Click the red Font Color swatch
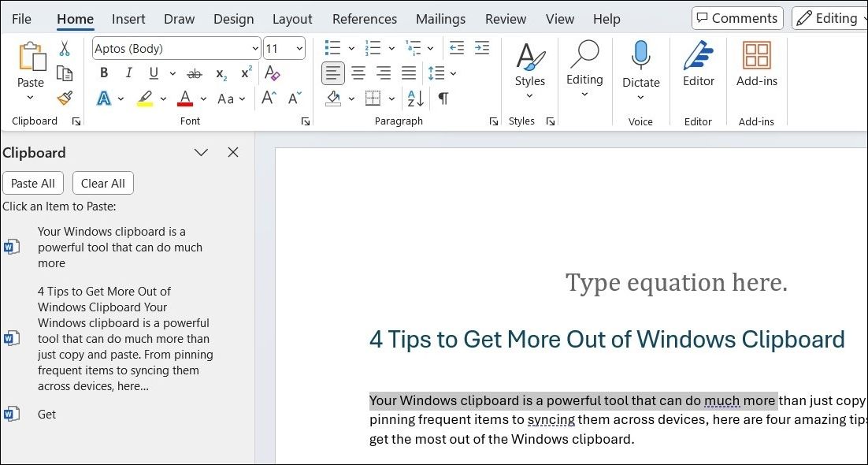Viewport: 868px width, 465px height. point(185,98)
